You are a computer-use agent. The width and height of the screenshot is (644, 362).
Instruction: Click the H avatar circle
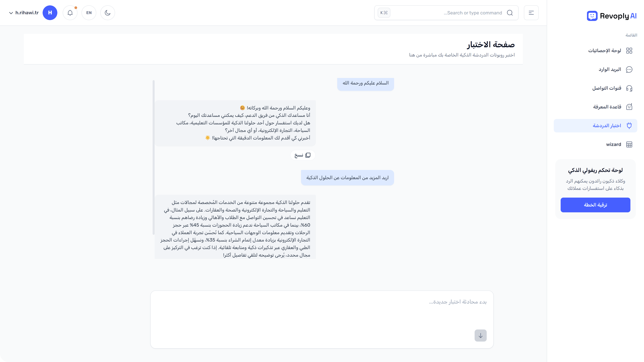click(x=50, y=13)
